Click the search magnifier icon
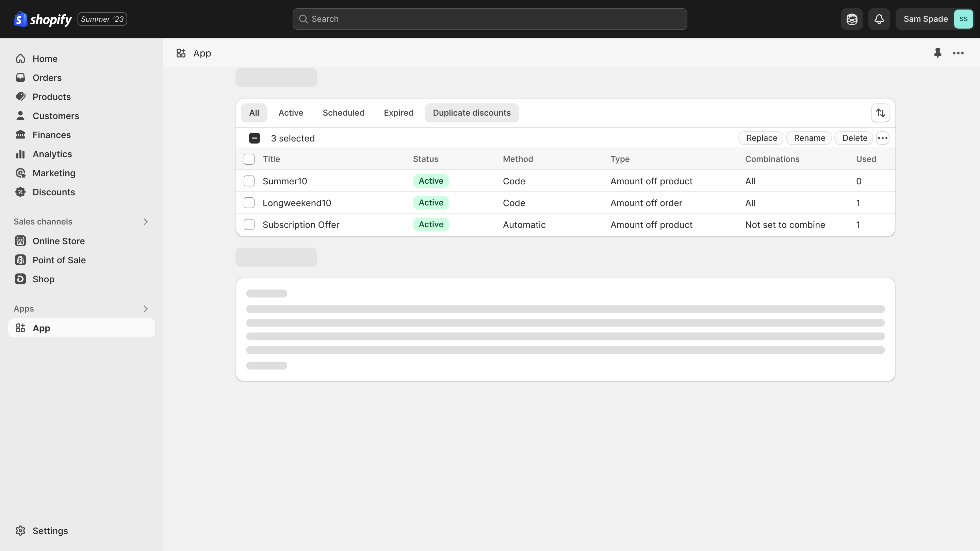 tap(303, 19)
